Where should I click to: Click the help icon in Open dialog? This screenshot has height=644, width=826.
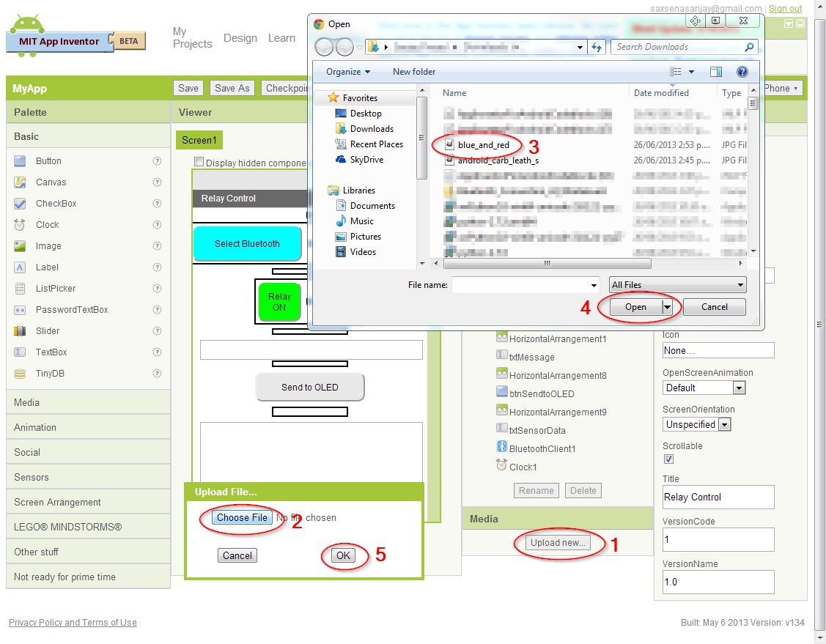click(x=742, y=72)
